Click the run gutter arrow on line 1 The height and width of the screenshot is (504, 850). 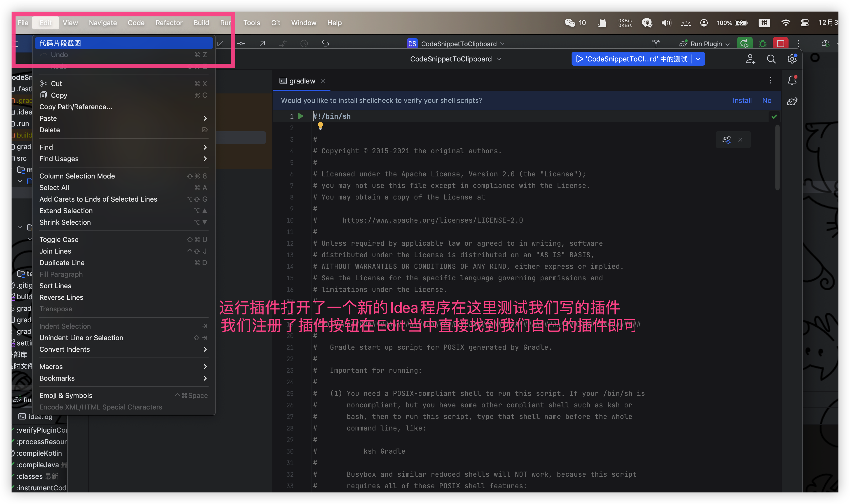pos(301,116)
